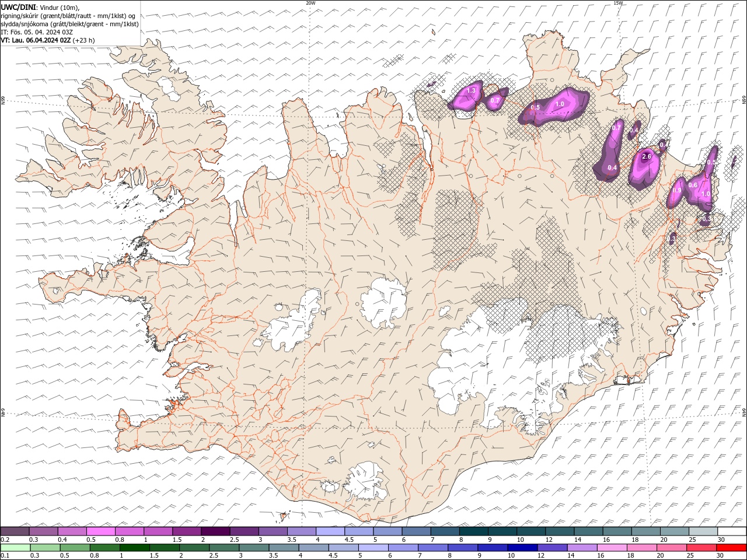
Task: Select the light grey swatch between 25 and 30 on upper scale
Action: click(703, 531)
